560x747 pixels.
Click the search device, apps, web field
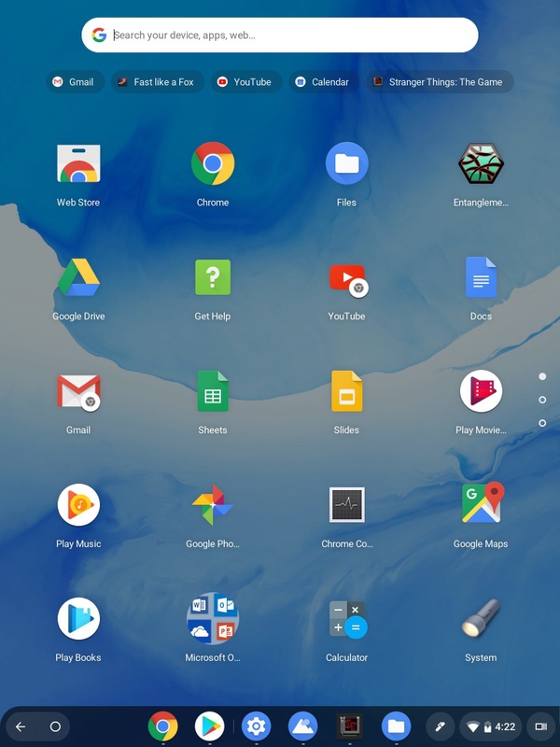(280, 35)
